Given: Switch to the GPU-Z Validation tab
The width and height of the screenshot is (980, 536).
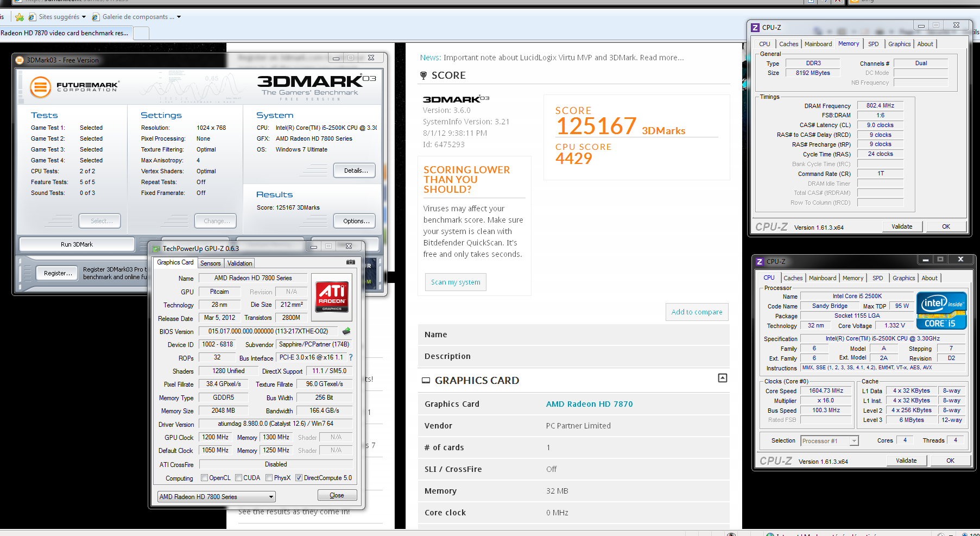Looking at the screenshot, I should [239, 263].
